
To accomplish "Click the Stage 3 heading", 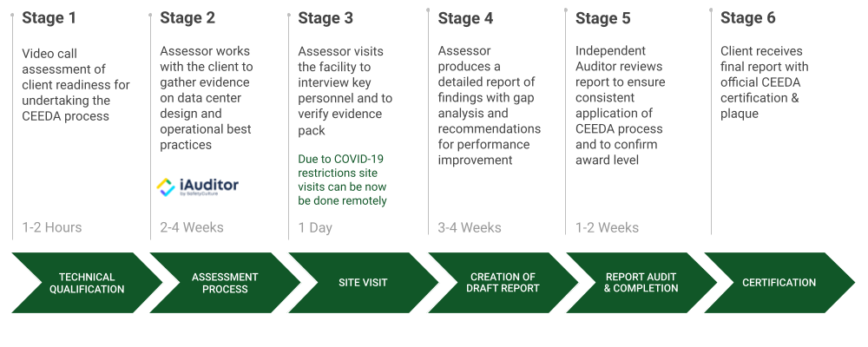I will click(x=325, y=18).
